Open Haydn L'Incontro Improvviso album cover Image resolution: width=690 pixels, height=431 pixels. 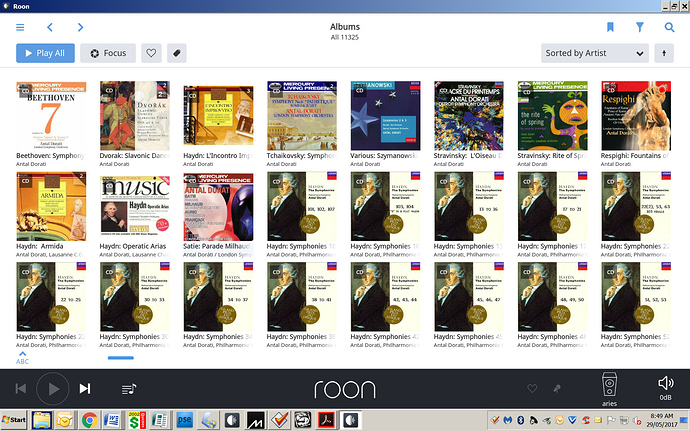click(218, 116)
